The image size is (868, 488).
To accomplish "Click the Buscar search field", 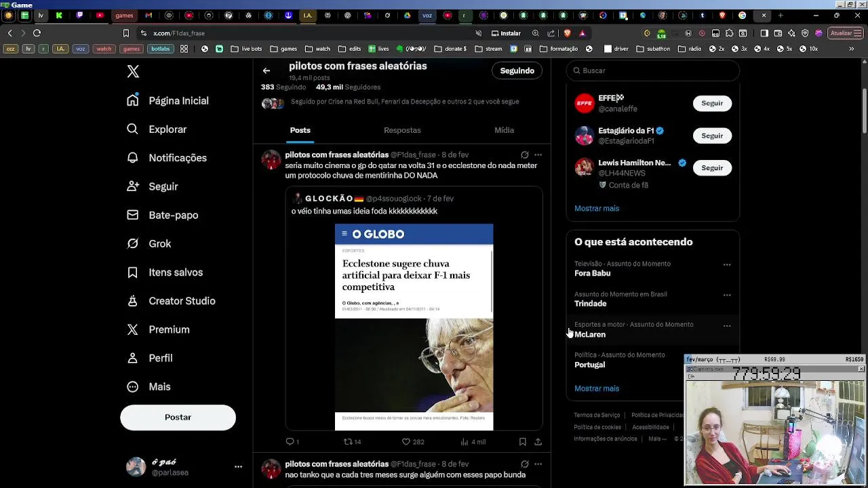I will tap(653, 70).
